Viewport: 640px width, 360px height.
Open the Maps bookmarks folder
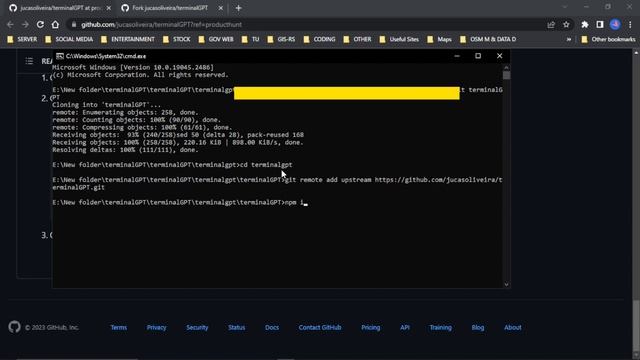pos(439,39)
